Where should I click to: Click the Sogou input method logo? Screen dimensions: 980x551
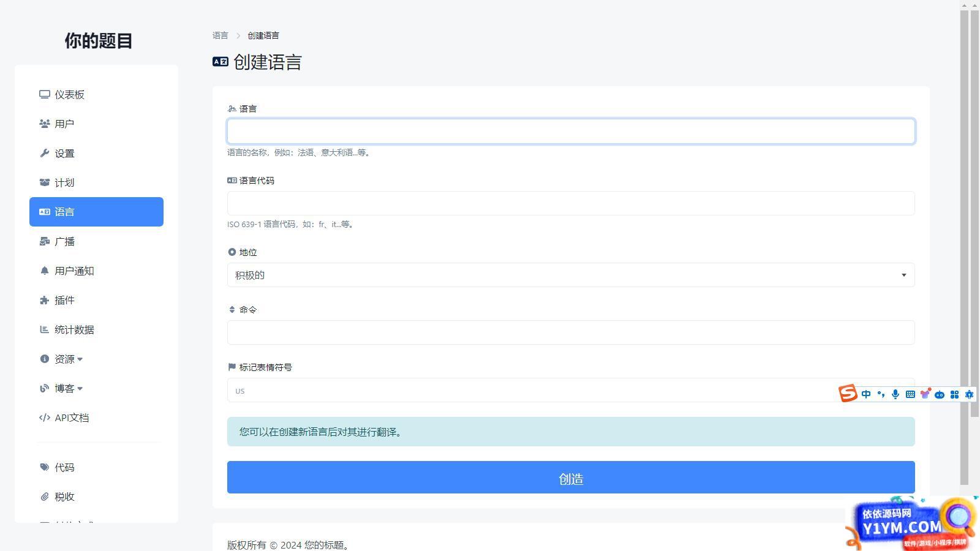(x=848, y=394)
